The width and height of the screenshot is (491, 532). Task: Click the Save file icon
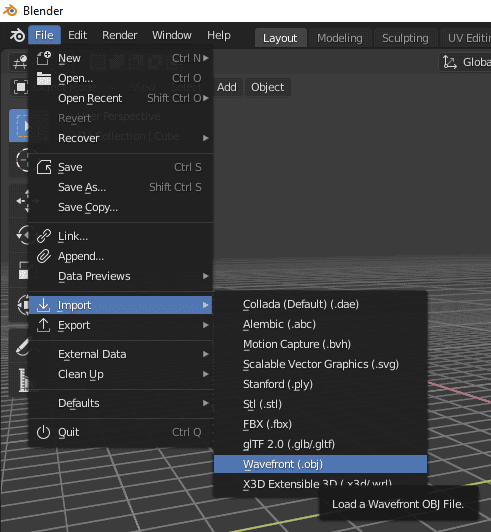[44, 167]
